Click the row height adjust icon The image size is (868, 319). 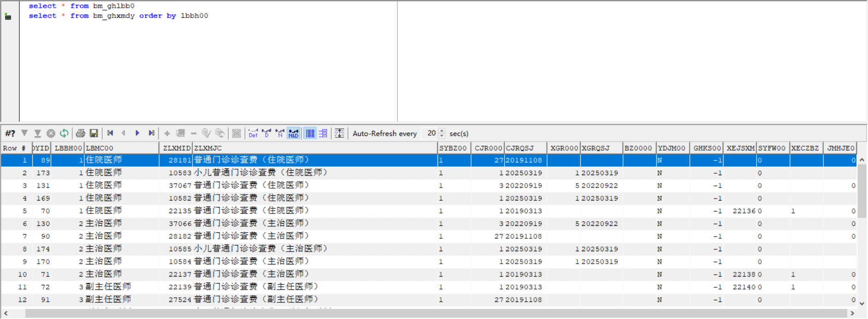click(x=339, y=133)
